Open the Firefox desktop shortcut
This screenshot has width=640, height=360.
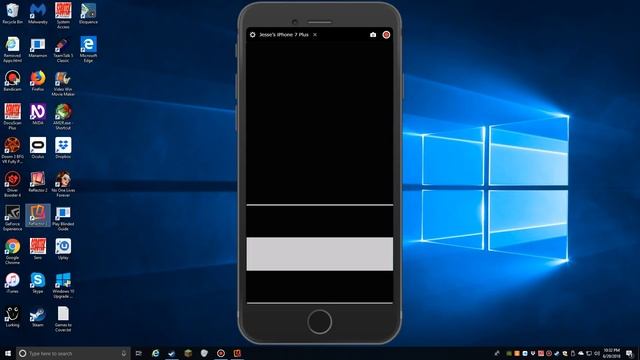point(38,81)
